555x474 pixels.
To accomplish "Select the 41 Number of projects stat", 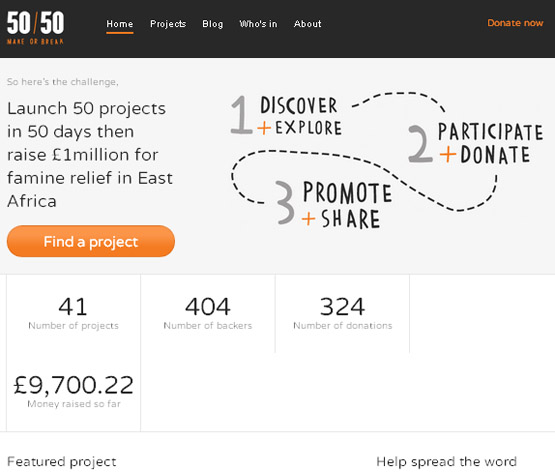I will (x=73, y=314).
